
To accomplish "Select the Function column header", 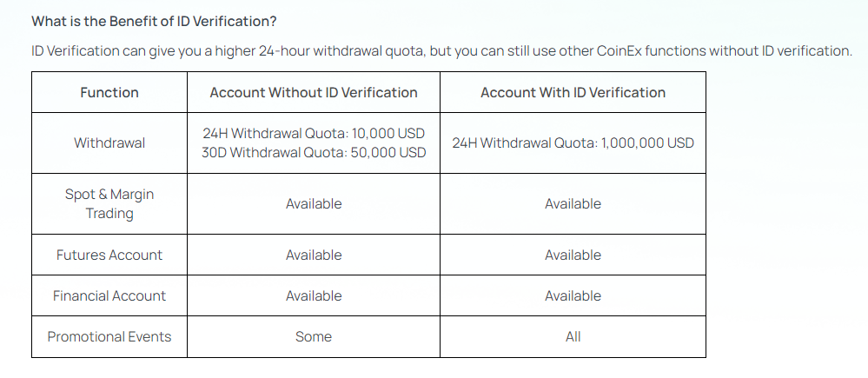I will 109,92.
